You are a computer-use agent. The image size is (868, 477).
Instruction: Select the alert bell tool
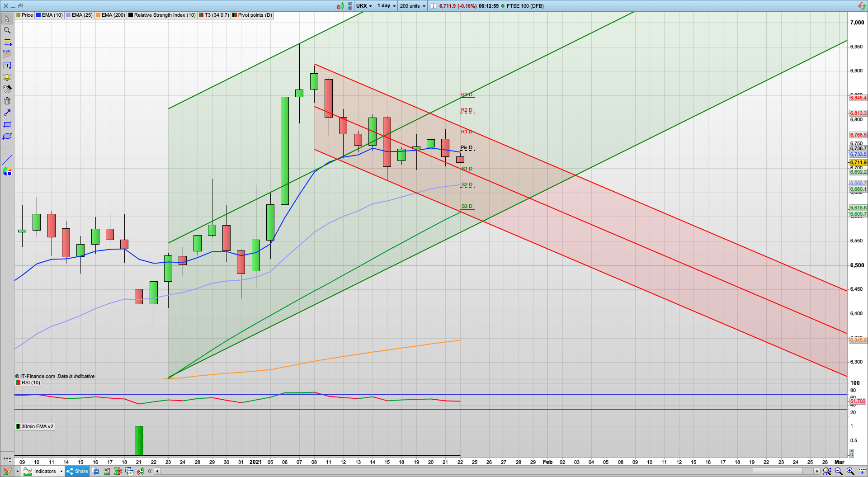(x=7, y=77)
